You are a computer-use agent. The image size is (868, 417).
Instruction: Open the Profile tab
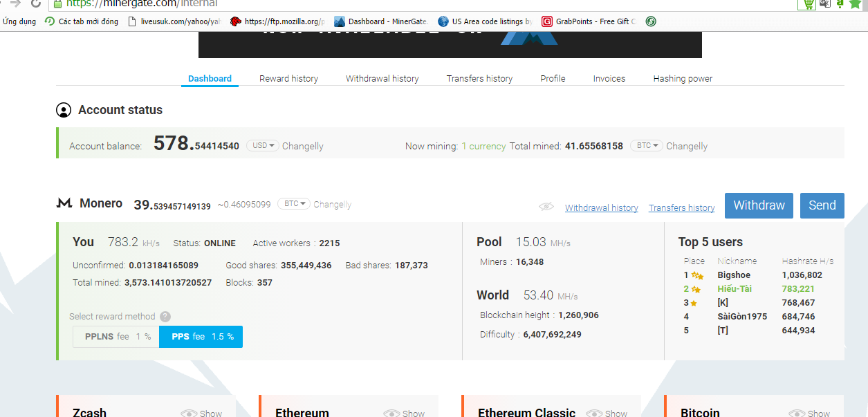(553, 78)
